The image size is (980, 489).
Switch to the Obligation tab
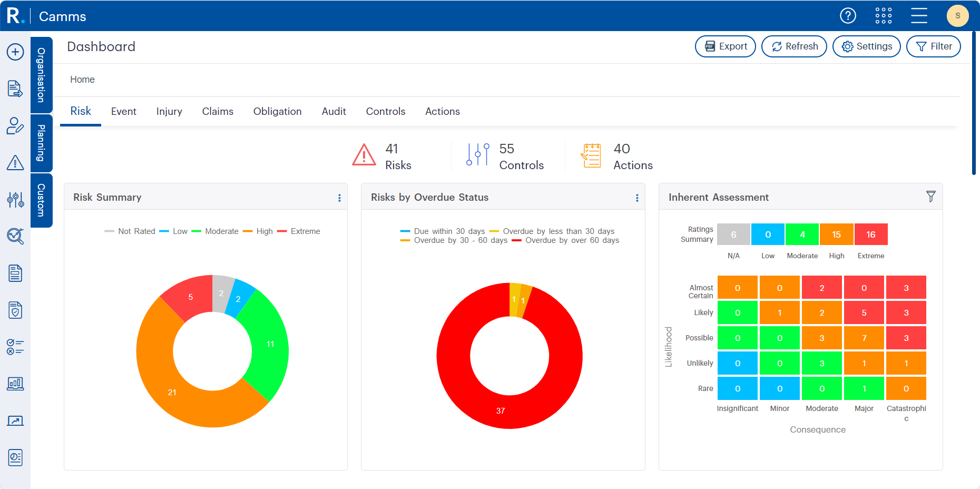278,111
